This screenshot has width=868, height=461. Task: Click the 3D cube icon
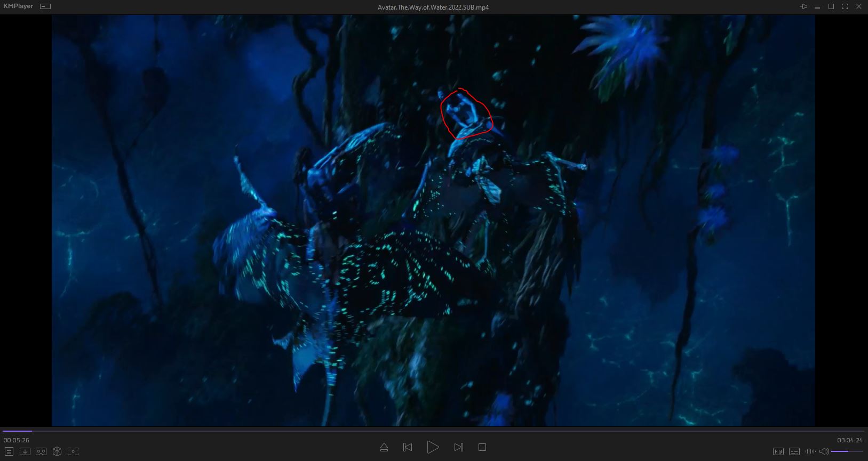click(x=57, y=451)
